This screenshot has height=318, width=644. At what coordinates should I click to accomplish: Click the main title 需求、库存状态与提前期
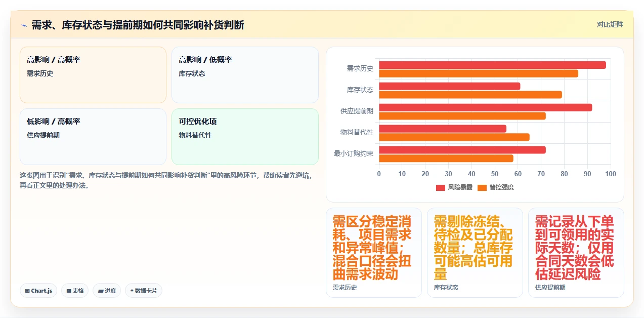[138, 25]
